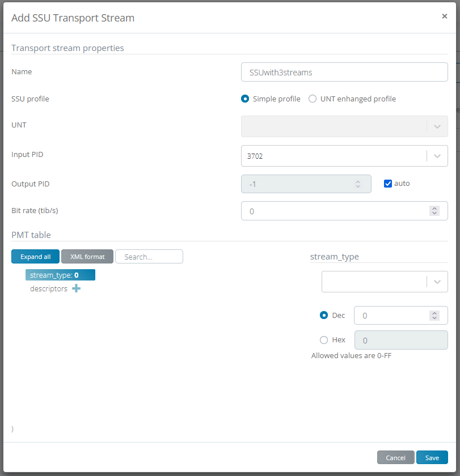The width and height of the screenshot is (460, 476).
Task: Click the Name input field
Action: pos(344,73)
